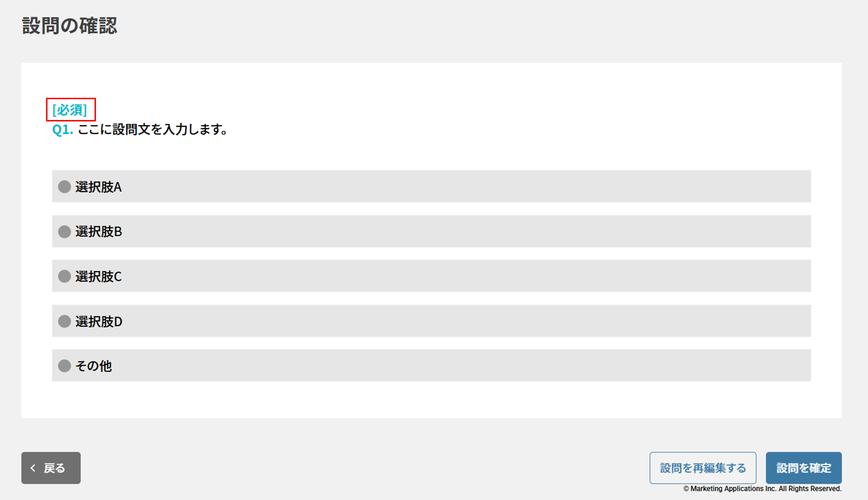Go back using the 戻る text
This screenshot has height=500, width=868.
[55, 468]
